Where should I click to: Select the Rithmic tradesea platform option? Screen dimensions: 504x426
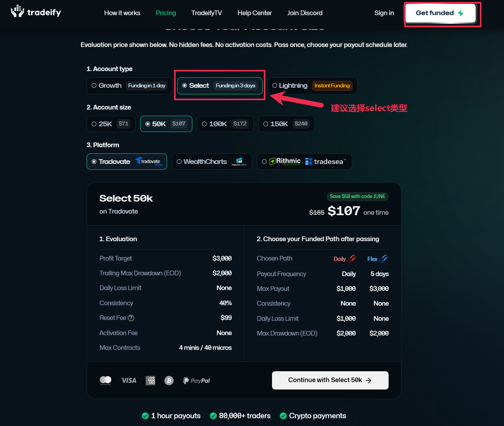[304, 162]
